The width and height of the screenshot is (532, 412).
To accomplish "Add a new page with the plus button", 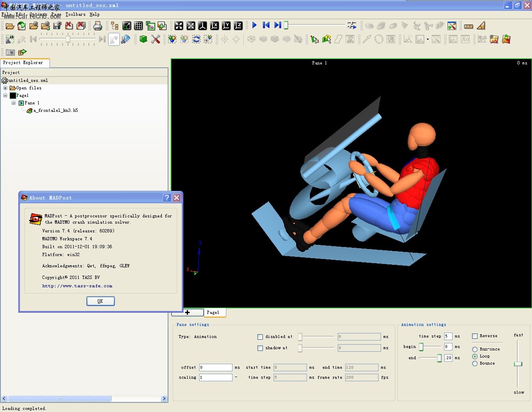I will tap(188, 313).
